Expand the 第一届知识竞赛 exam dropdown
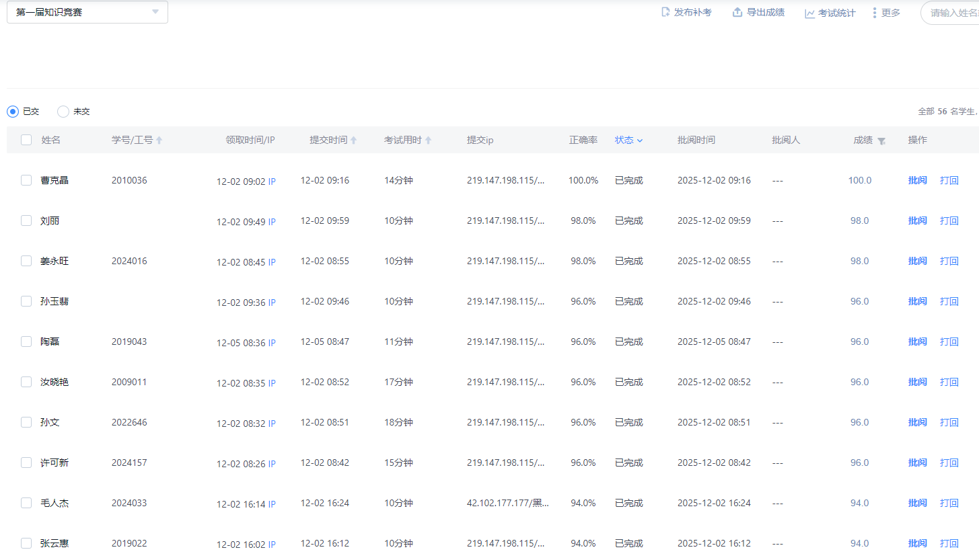Image resolution: width=979 pixels, height=560 pixels. [x=87, y=12]
